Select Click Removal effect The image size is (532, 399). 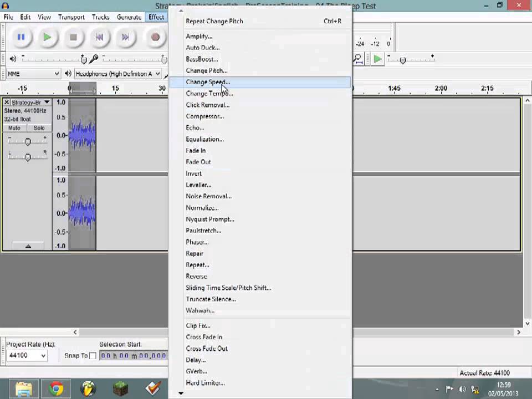260,105
